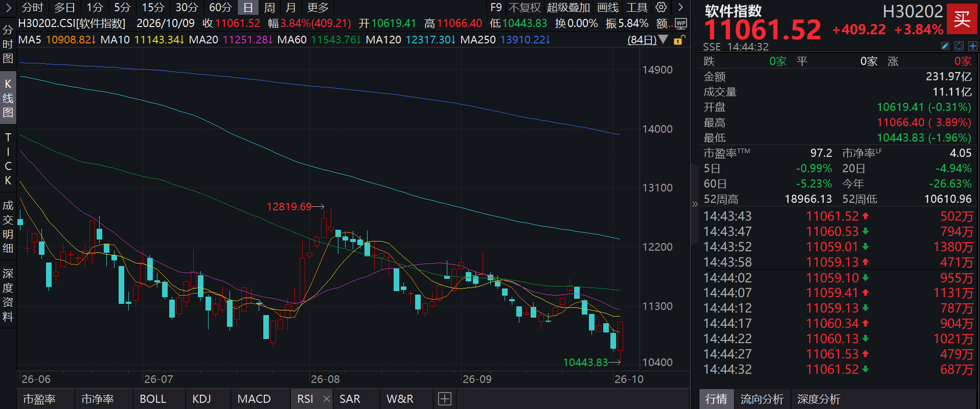The height and width of the screenshot is (409, 980).
Task: Select the 60分 period
Action: pos(220,7)
